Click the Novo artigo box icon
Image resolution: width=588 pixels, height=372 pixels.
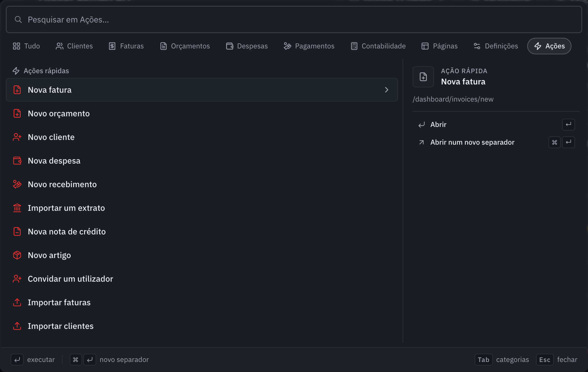tap(17, 255)
